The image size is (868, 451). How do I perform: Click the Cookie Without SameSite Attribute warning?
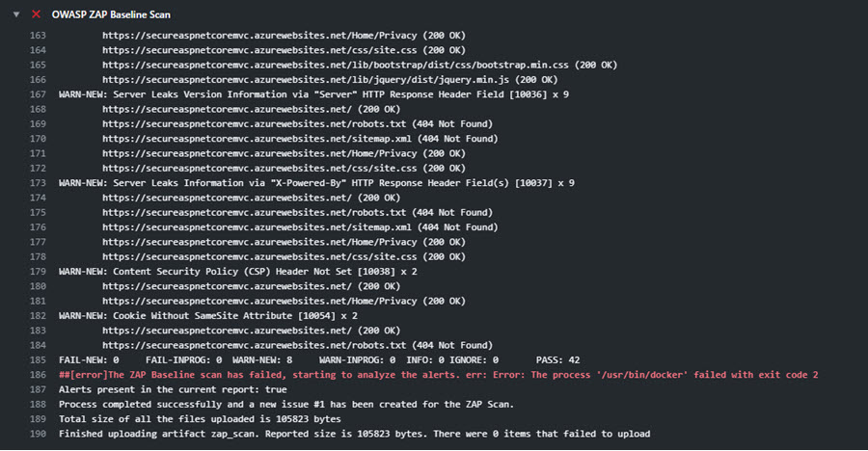click(208, 316)
